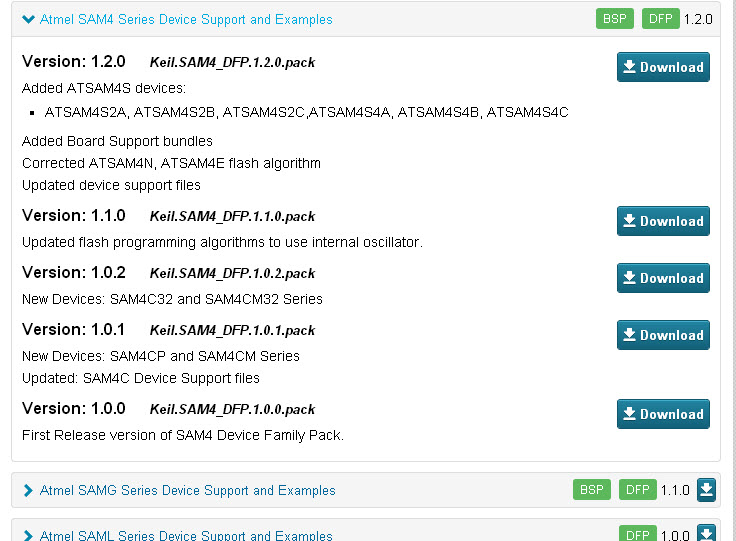
Task: Download version 1.1.0 of SAM4 DFP
Action: coord(663,221)
